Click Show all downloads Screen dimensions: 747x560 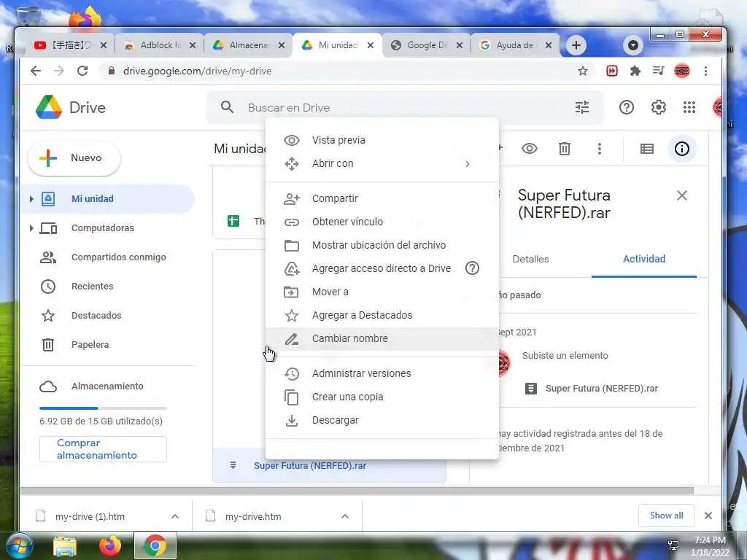(x=666, y=516)
